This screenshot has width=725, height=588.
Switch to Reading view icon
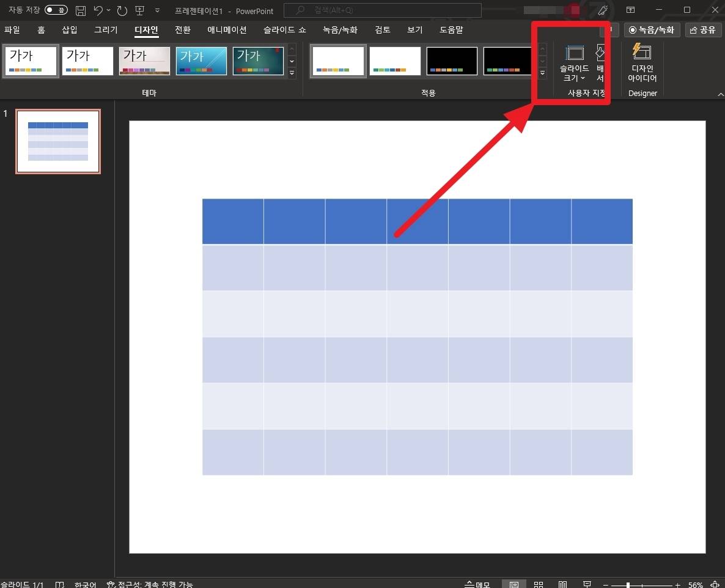click(563, 584)
